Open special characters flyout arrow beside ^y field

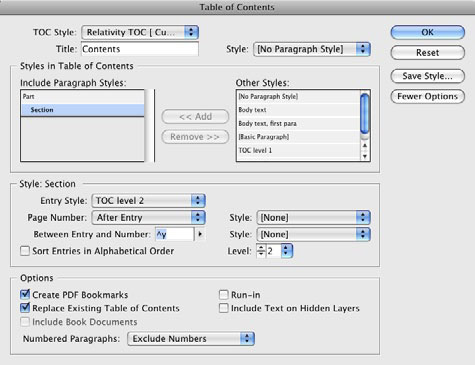200,234
